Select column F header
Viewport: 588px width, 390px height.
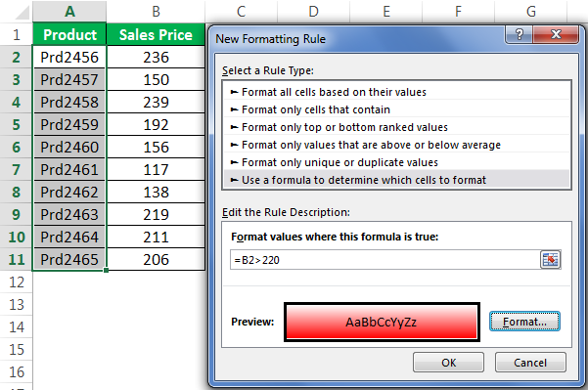[458, 11]
